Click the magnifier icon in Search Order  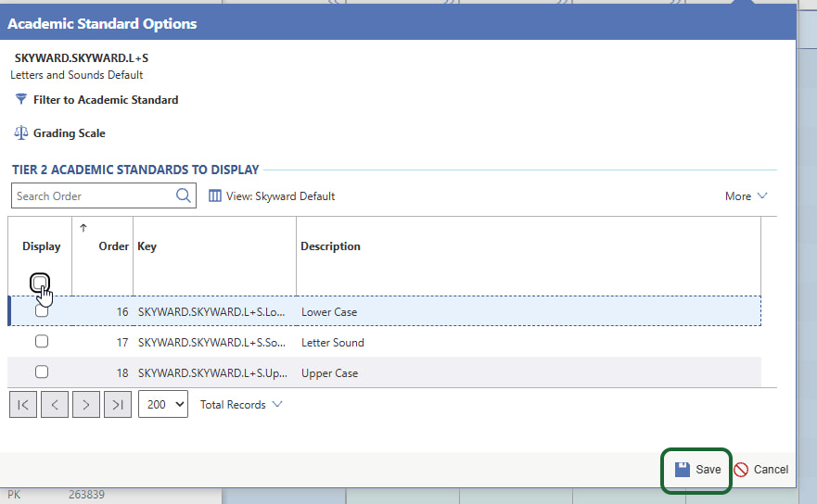183,195
